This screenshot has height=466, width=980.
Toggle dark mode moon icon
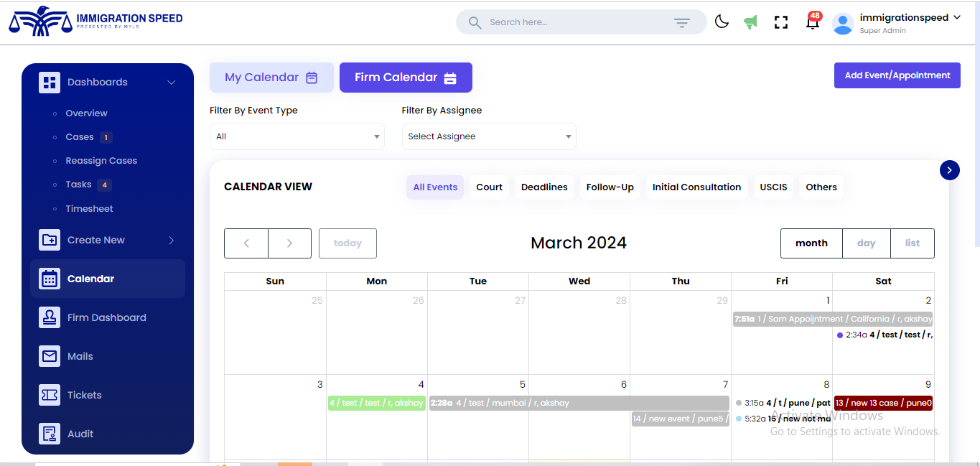pyautogui.click(x=722, y=22)
